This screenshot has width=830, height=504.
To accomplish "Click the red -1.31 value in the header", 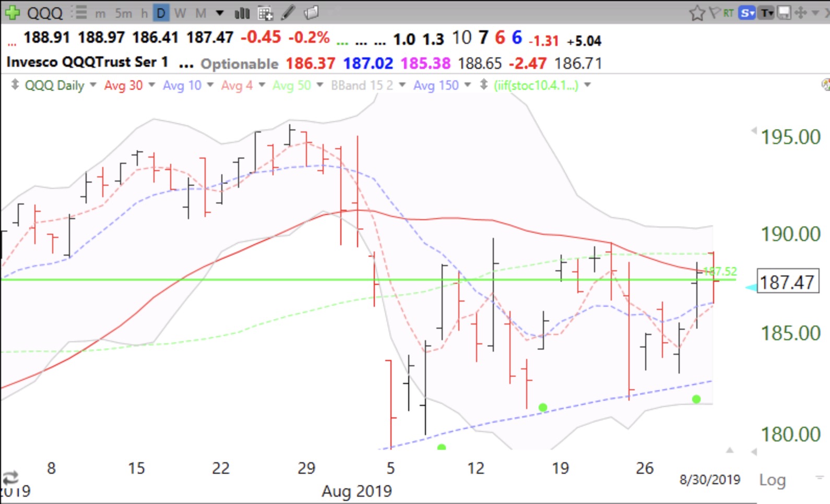I will [543, 41].
